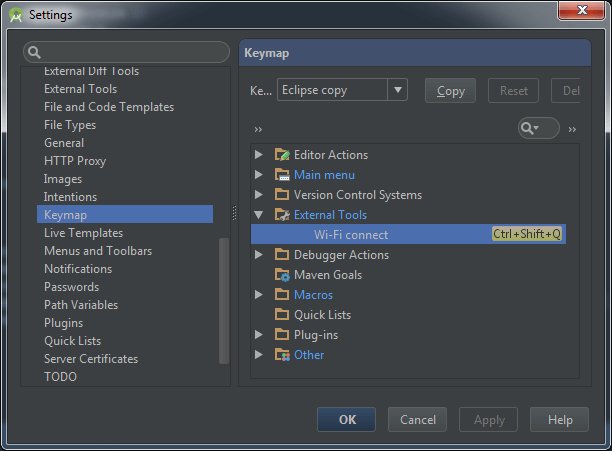The height and width of the screenshot is (451, 612).
Task: Open the Help button
Action: pos(560,419)
